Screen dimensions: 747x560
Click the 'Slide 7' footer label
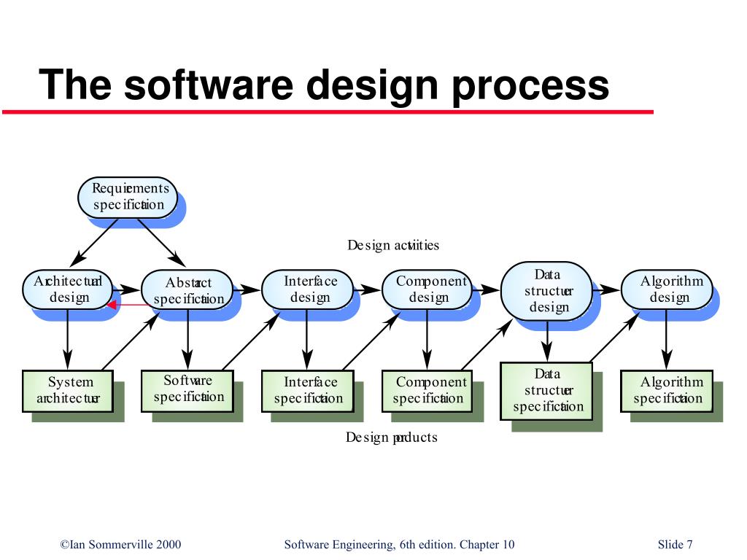[x=675, y=544]
